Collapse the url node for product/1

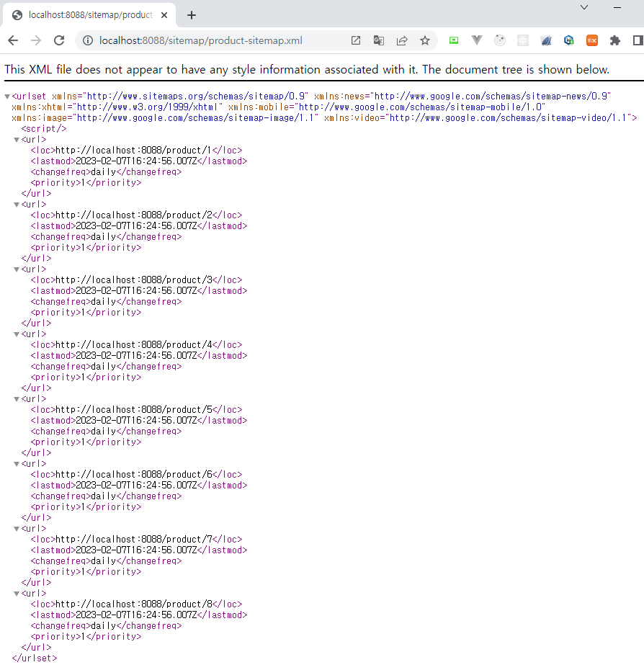pyautogui.click(x=17, y=140)
